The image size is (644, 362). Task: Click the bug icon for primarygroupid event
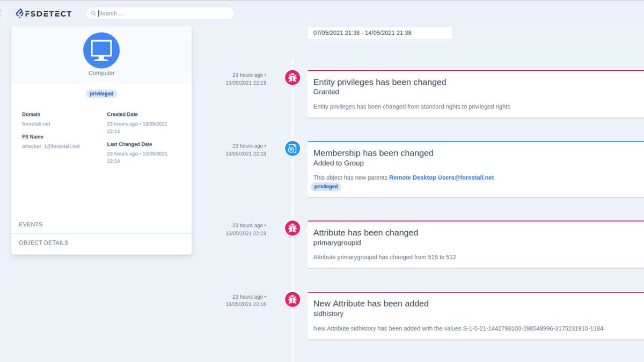[292, 228]
